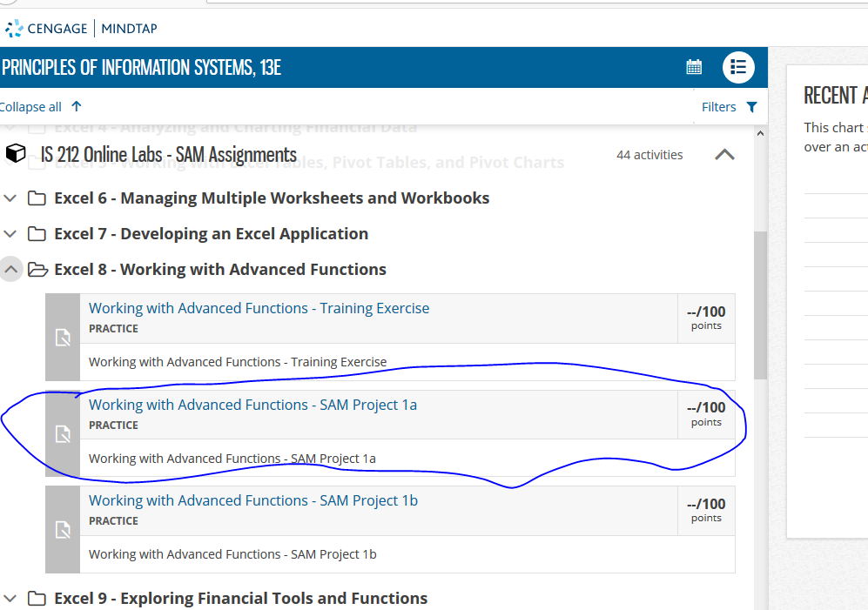868x610 pixels.
Task: Expand the Excel 7 section chevron
Action: (x=10, y=233)
